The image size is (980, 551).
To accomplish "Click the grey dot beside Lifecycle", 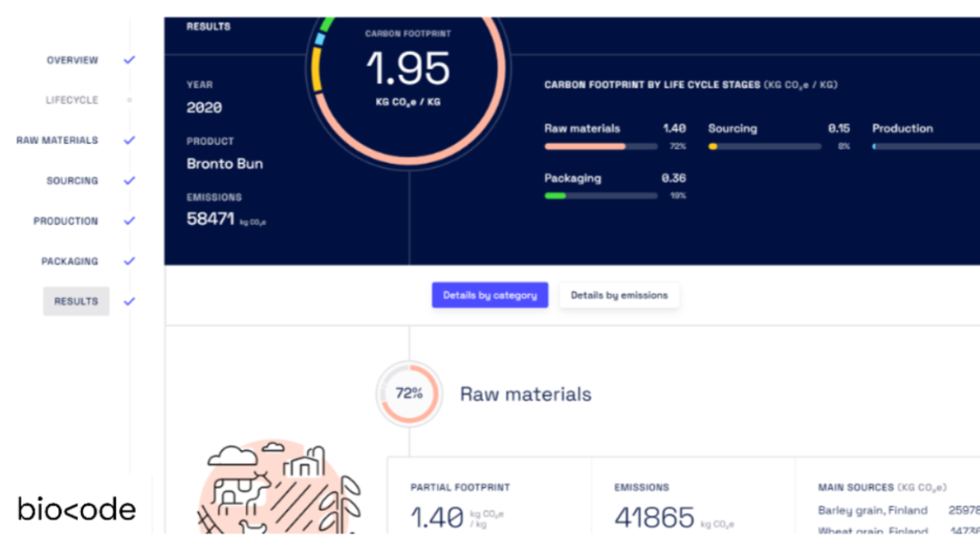I will click(129, 100).
